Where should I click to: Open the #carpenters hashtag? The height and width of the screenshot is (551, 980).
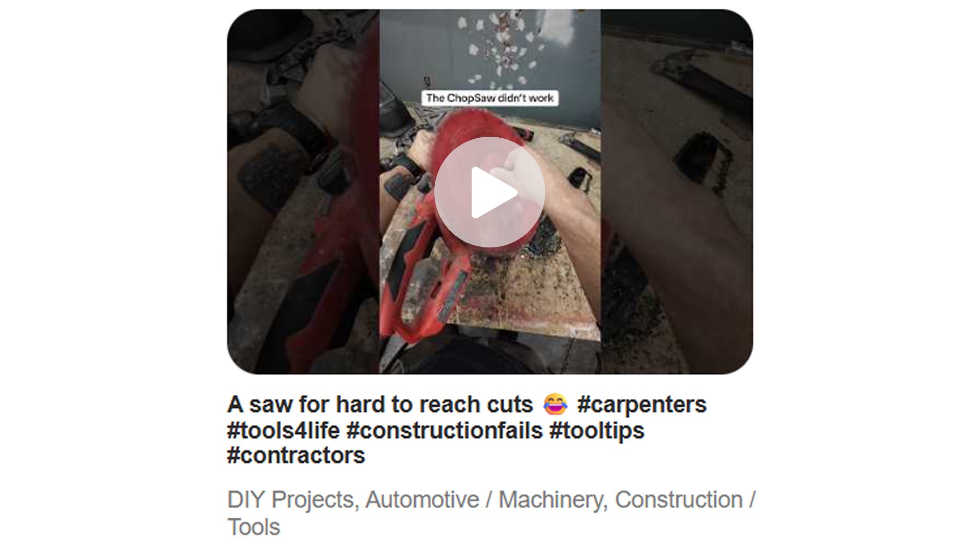click(642, 405)
